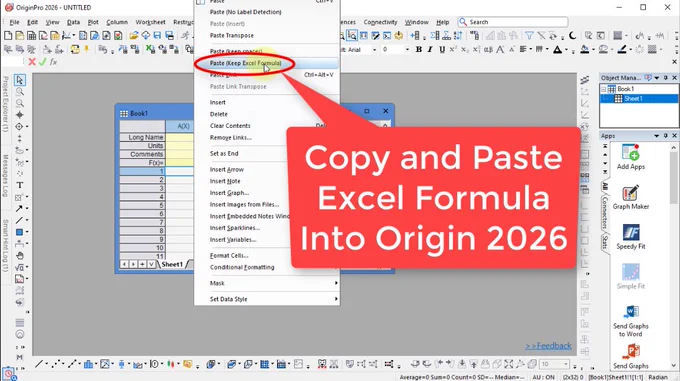Click the Open file folder icon
The image size is (680, 381).
point(134,36)
